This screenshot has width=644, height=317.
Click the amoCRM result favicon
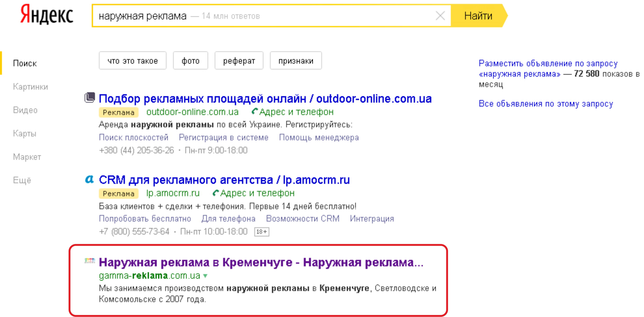(89, 179)
